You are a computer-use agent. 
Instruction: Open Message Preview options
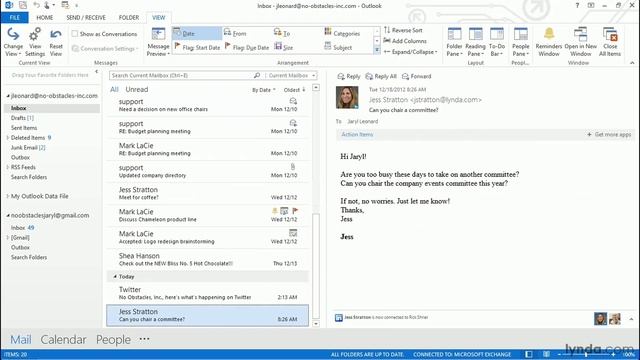point(158,42)
